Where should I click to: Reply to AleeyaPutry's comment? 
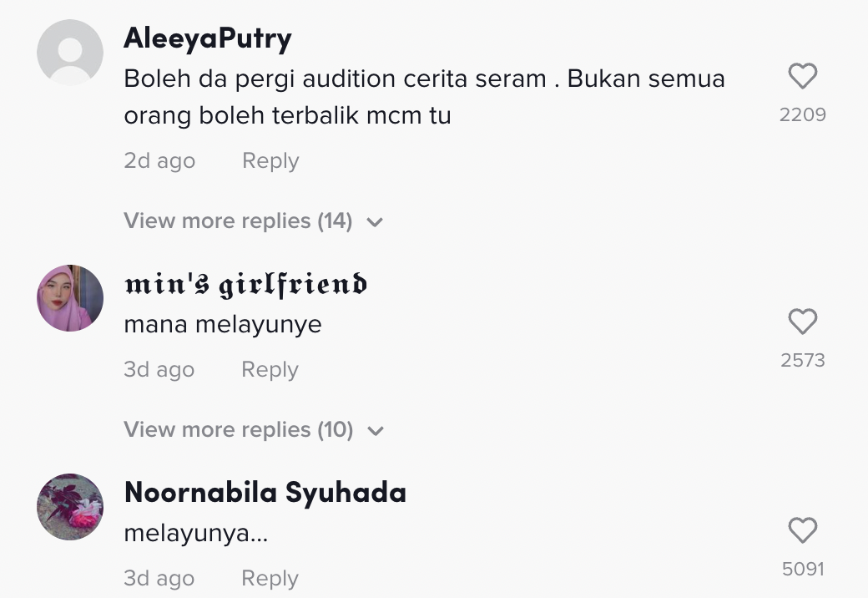(270, 161)
